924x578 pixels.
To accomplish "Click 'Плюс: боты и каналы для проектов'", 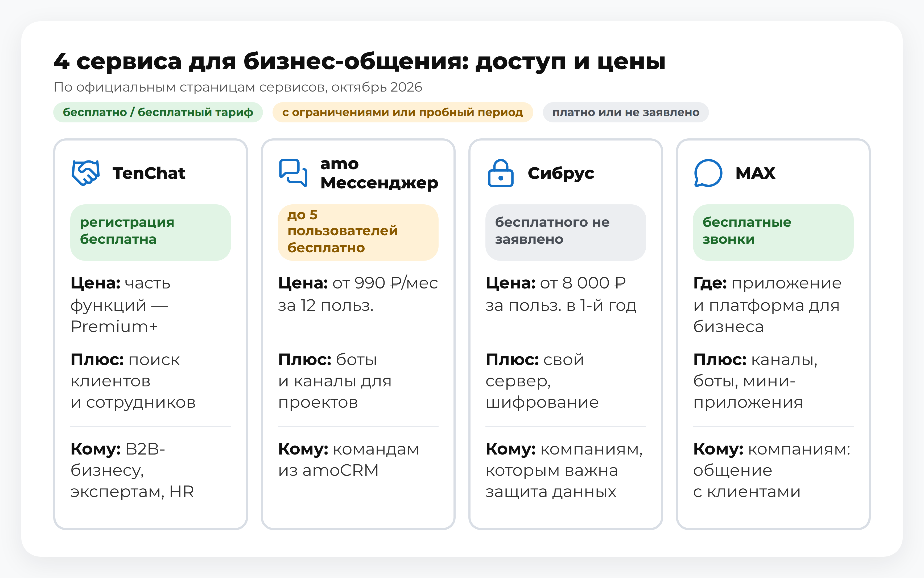I will pos(335,381).
